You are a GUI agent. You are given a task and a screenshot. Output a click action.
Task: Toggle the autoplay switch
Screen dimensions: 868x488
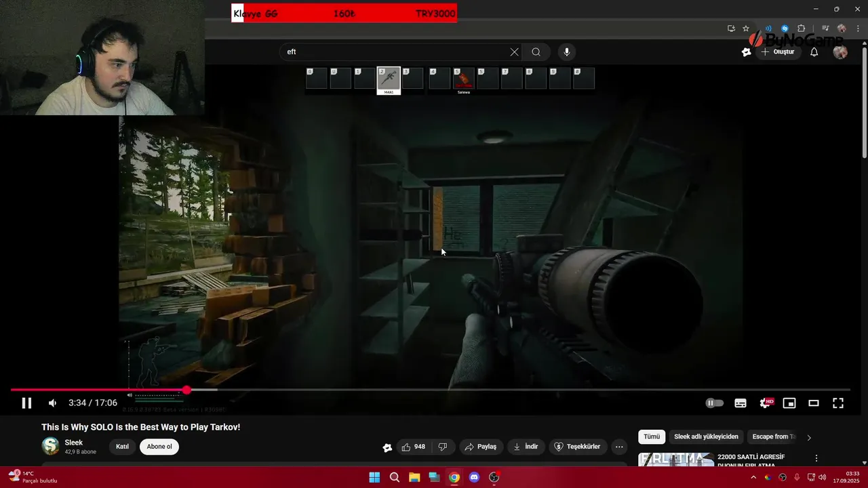coord(714,403)
